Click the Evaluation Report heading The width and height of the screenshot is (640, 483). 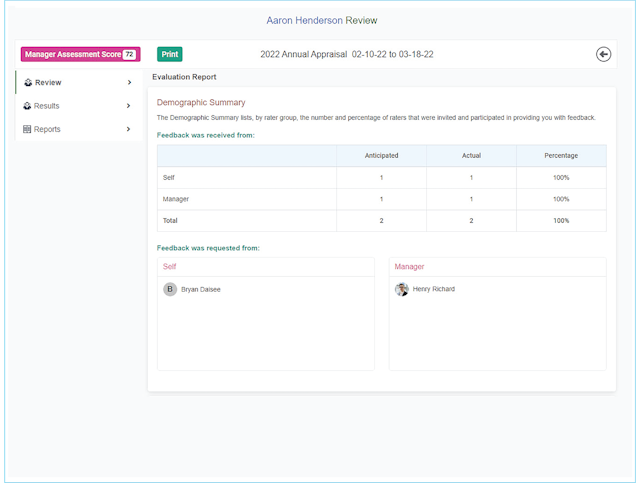(x=184, y=77)
